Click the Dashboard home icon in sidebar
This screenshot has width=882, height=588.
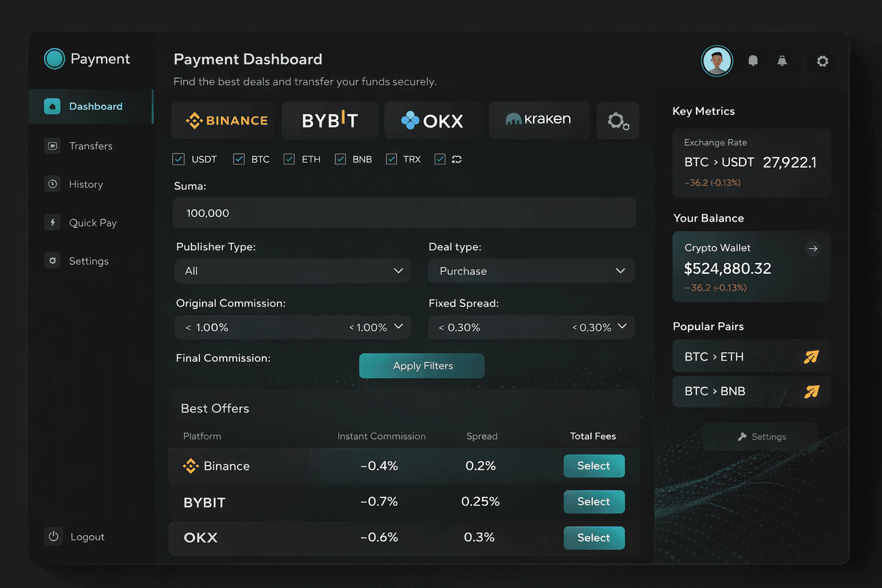pyautogui.click(x=52, y=106)
